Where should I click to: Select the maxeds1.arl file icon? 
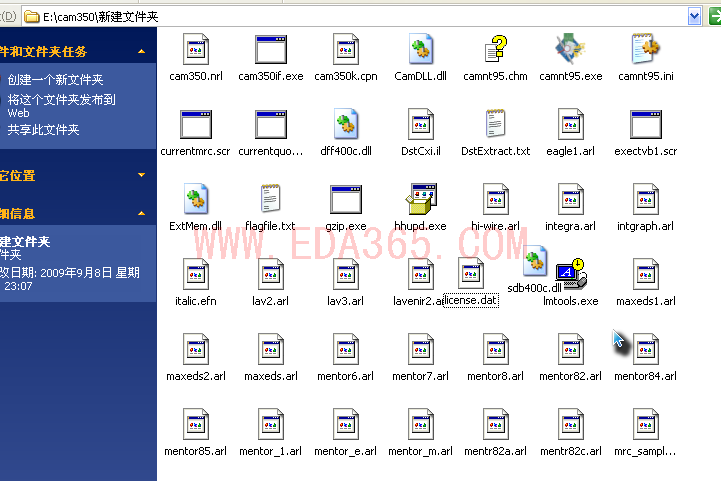point(646,274)
